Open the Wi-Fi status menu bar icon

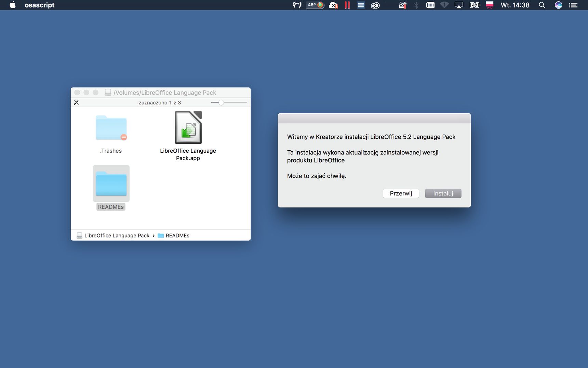[x=444, y=5]
